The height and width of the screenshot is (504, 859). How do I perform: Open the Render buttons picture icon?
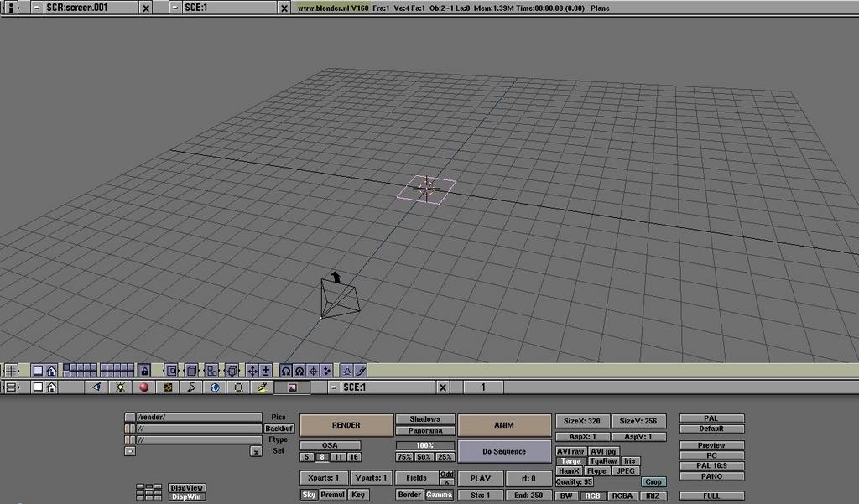coord(292,387)
